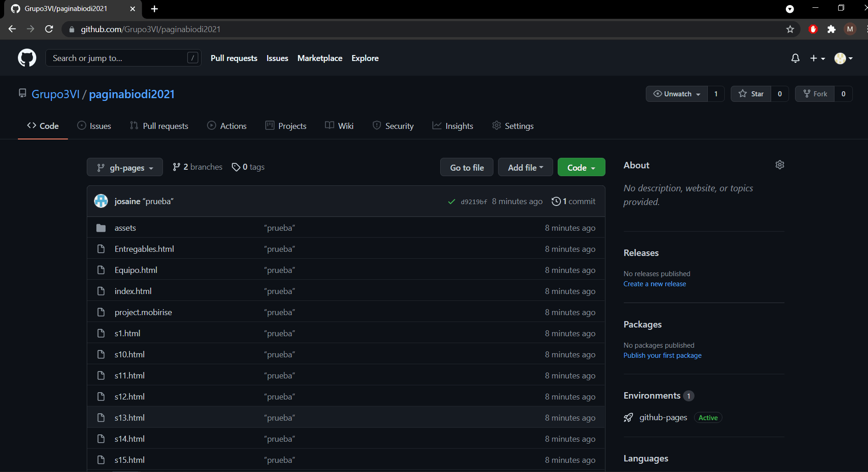Open the Wiki tab
The image size is (868, 472).
339,126
